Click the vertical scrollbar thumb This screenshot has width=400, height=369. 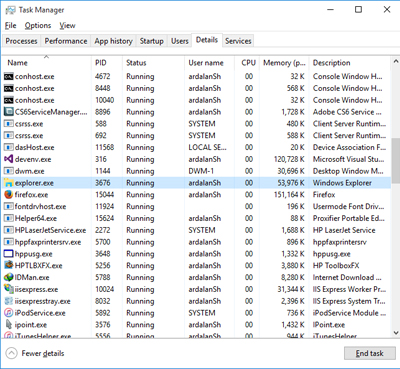(396, 161)
